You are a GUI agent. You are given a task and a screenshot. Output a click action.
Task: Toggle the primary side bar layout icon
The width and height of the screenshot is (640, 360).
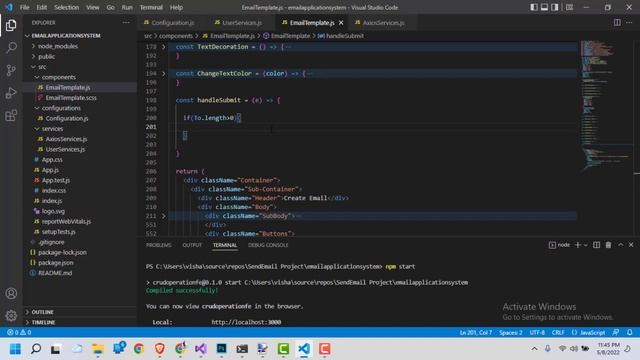tap(534, 7)
